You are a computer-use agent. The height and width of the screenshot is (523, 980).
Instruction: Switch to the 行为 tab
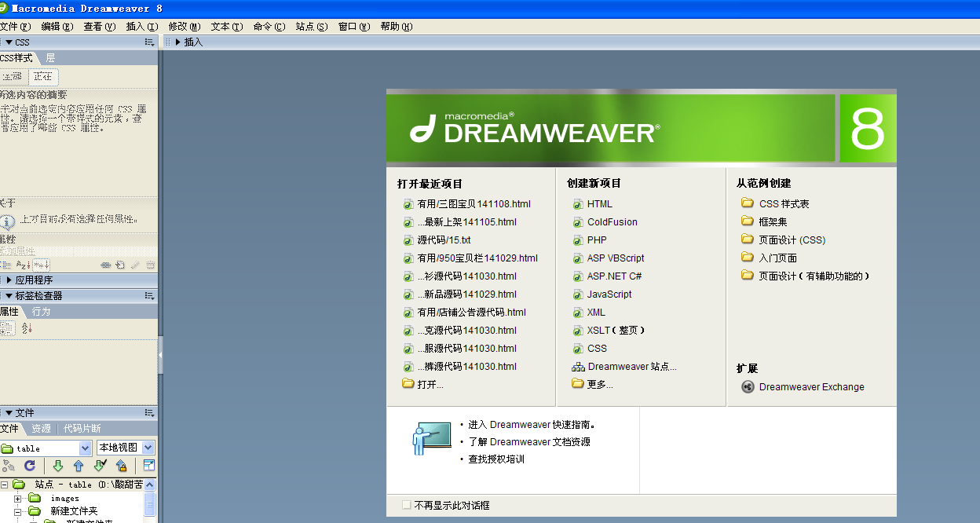(41, 312)
